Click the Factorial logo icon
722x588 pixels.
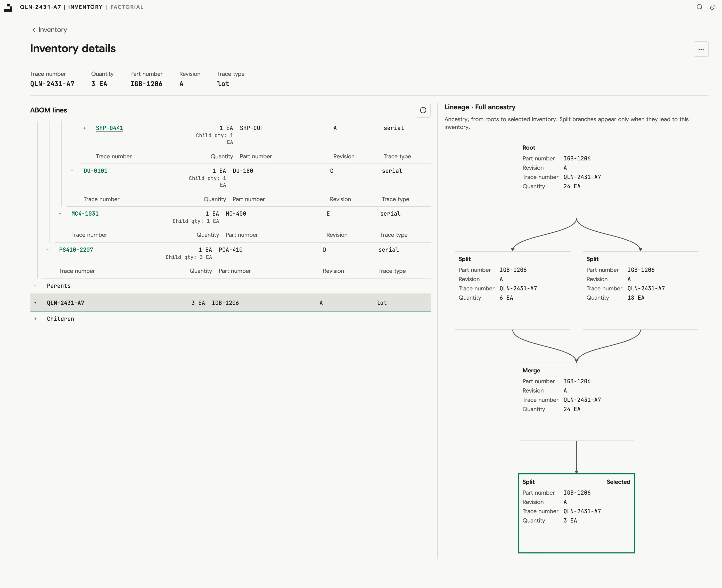(x=9, y=7)
